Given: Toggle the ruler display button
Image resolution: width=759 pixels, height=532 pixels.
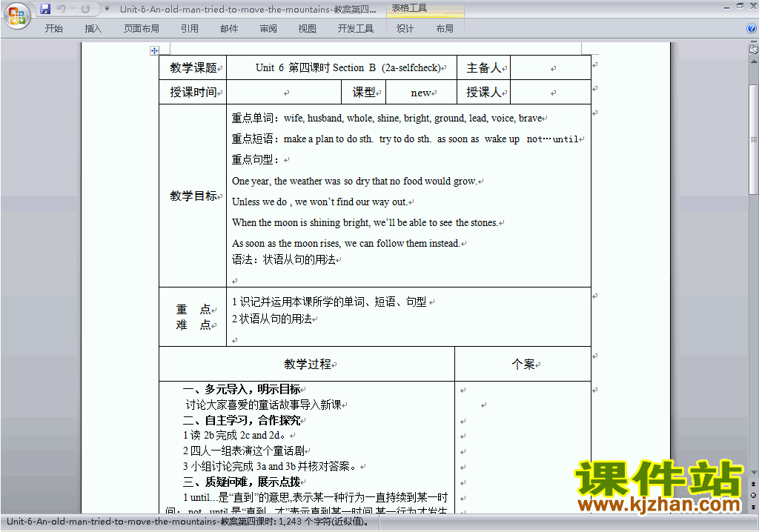Looking at the screenshot, I should tap(754, 49).
